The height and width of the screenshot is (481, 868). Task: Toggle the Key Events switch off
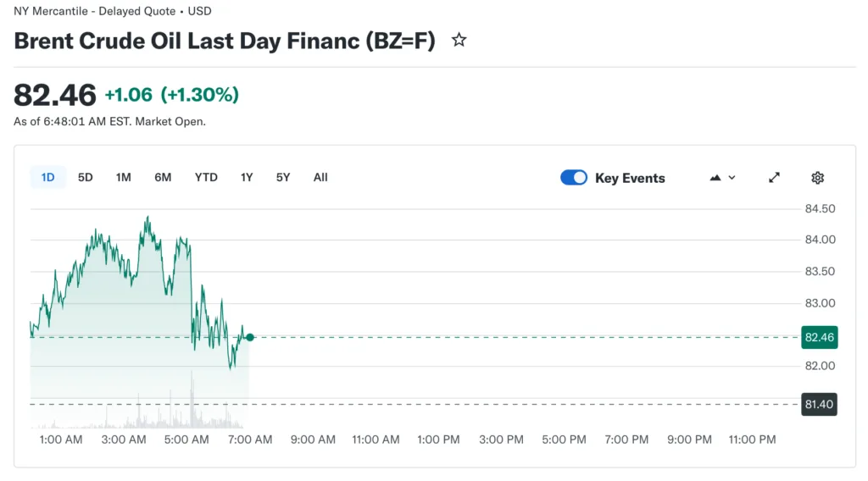coord(574,178)
